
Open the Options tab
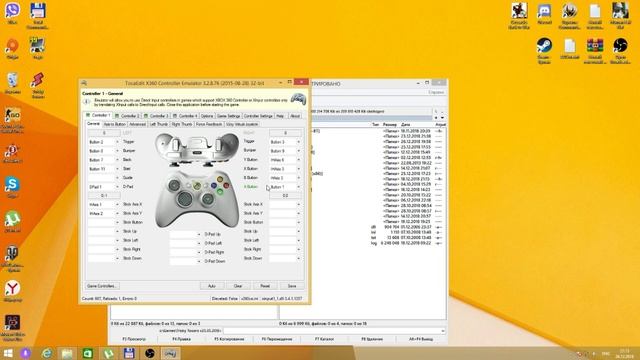[207, 116]
